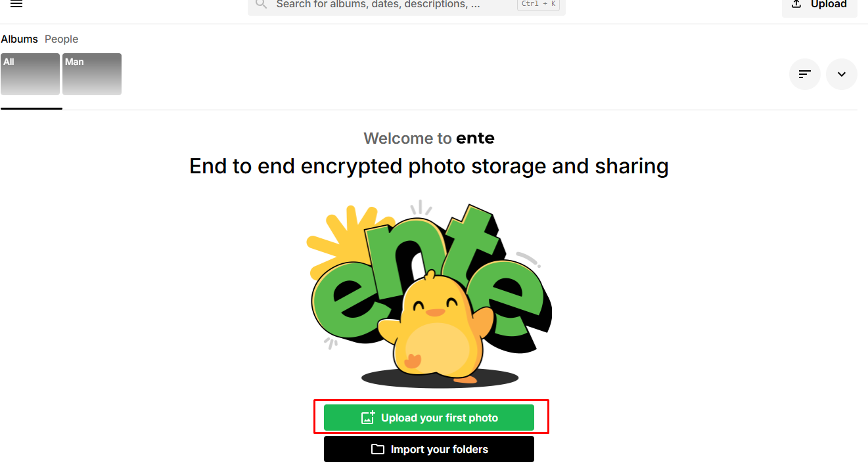Select the All album thumbnail
Image resolution: width=868 pixels, height=474 pixels.
click(30, 74)
